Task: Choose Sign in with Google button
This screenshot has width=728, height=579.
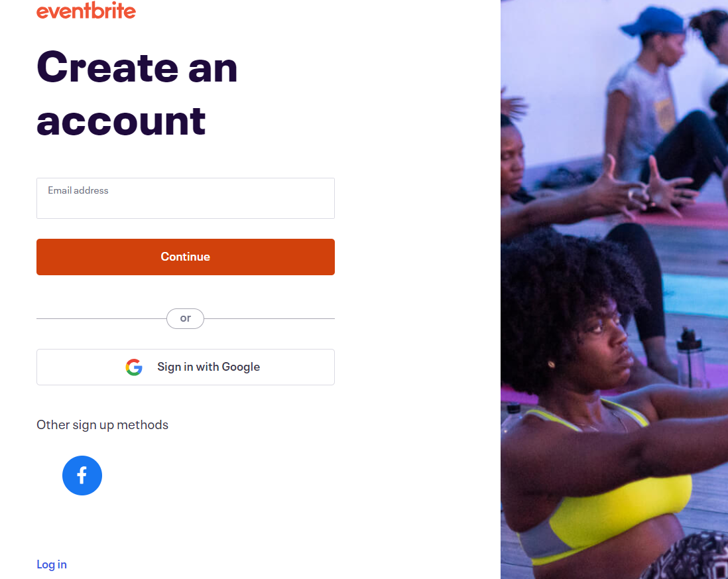Action: [185, 367]
